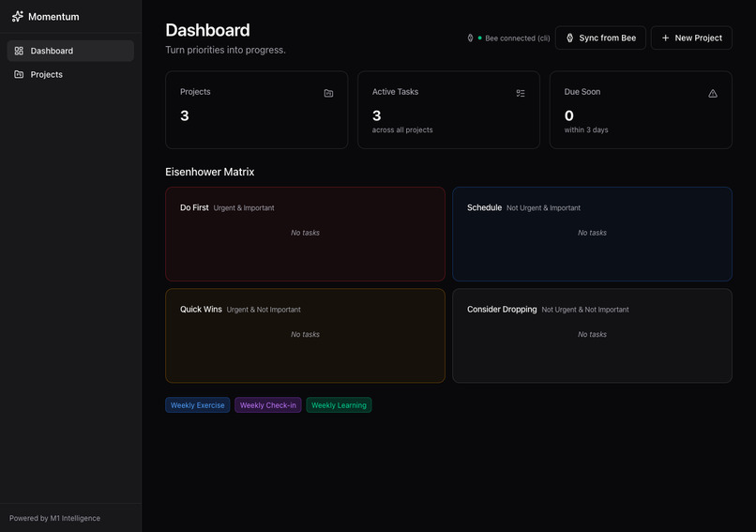
Task: Click the Do First quadrant heading
Action: (x=194, y=207)
